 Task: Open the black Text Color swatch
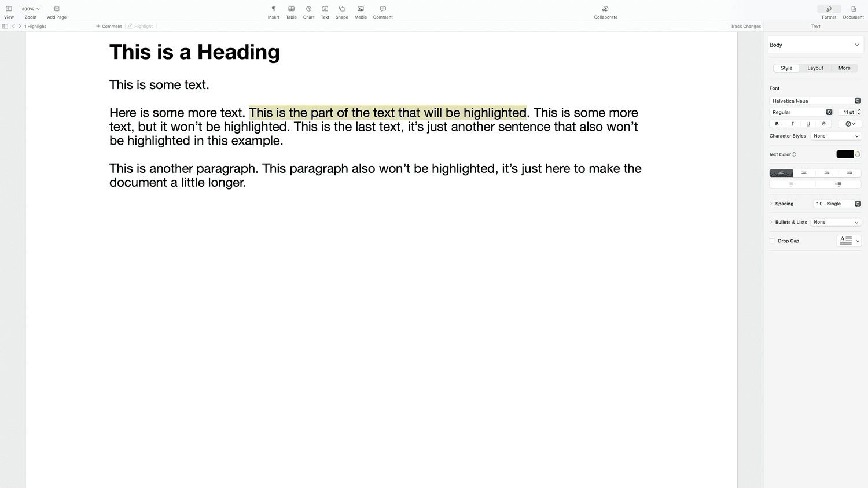pyautogui.click(x=844, y=154)
